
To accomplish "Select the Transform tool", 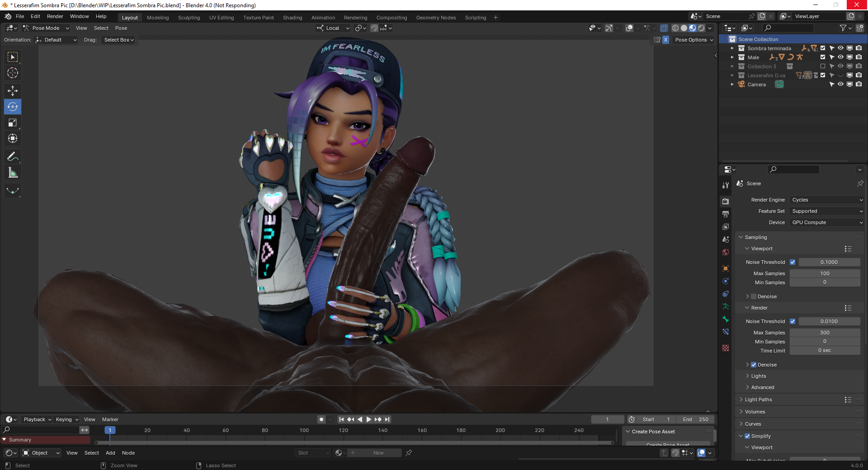I will click(13, 138).
